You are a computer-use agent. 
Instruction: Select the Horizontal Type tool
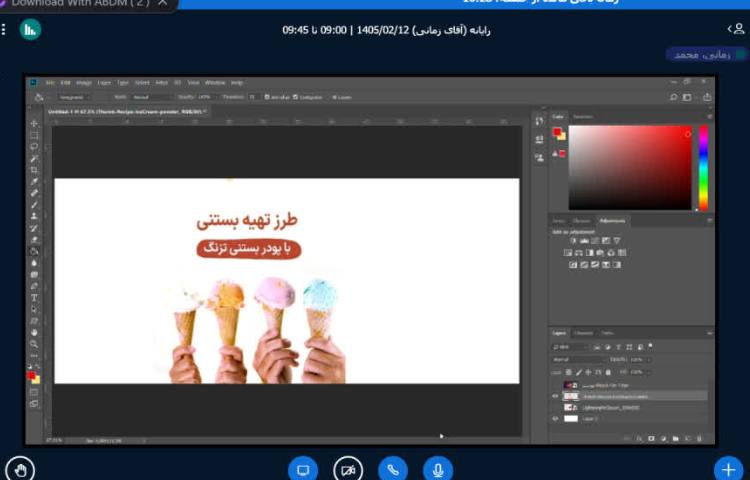[34, 298]
